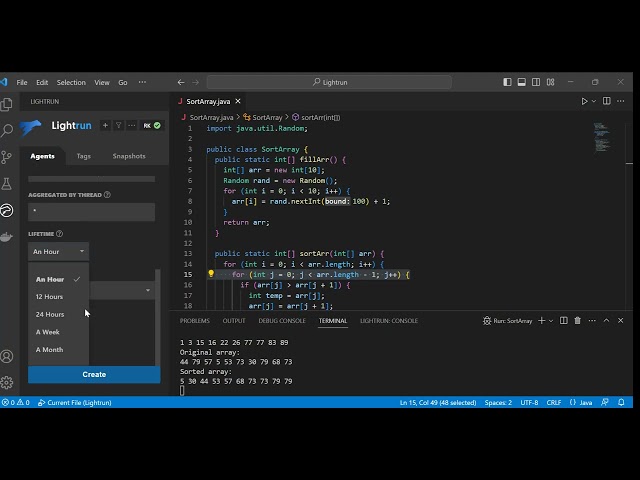This screenshot has width=640, height=480.
Task: Click the Run: SortArray terminal label
Action: pos(508,320)
